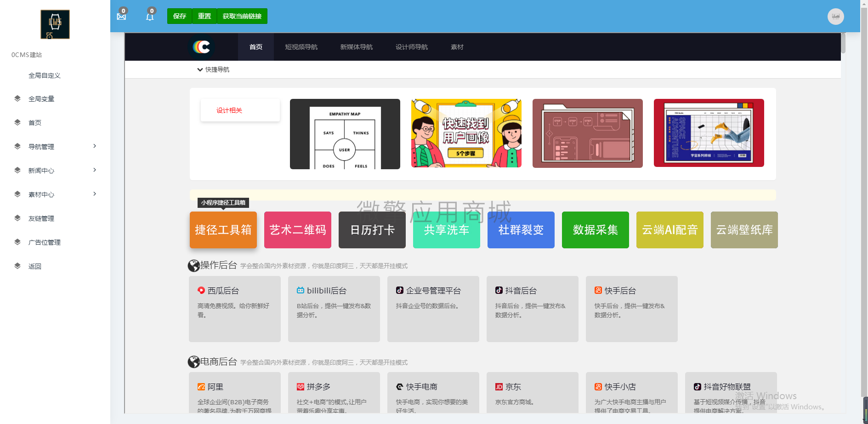Open the Empathy Map thumbnail
868x424 pixels.
click(345, 134)
